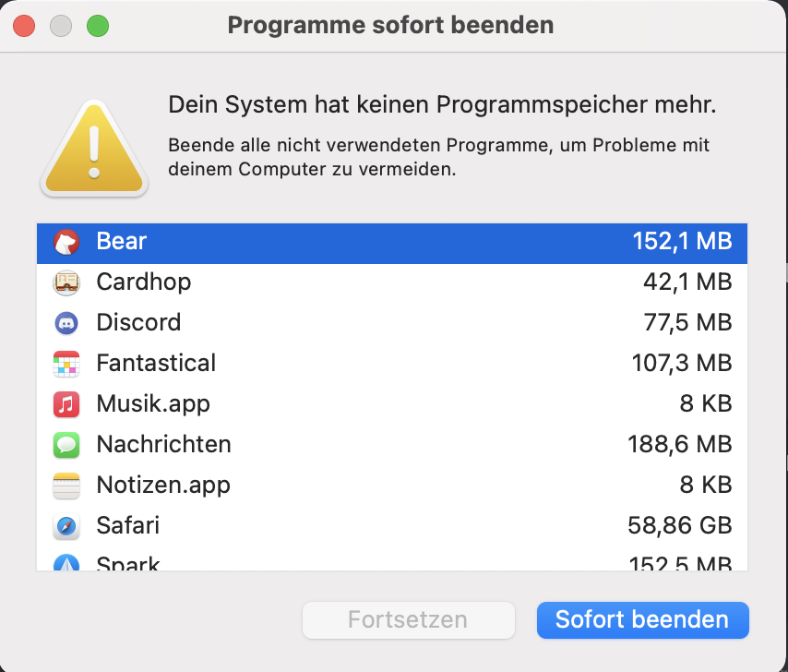This screenshot has width=788, height=672.
Task: Choose Safari's 58,86 GB memory value
Action: click(679, 526)
